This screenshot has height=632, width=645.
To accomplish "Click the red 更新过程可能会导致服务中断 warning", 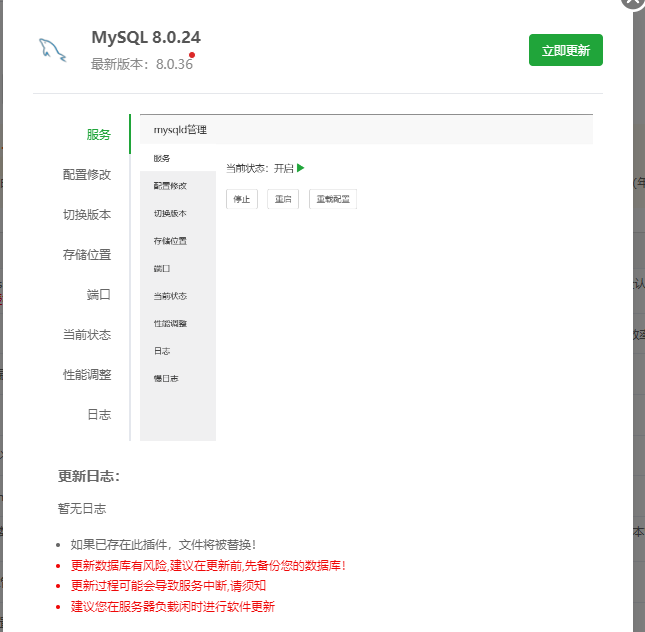I will [x=168, y=586].
